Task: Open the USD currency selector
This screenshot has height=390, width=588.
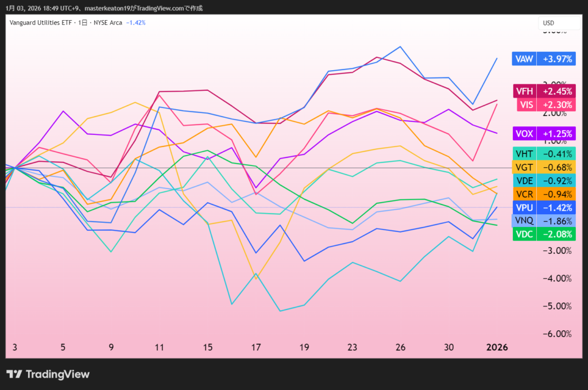Action: click(x=548, y=23)
